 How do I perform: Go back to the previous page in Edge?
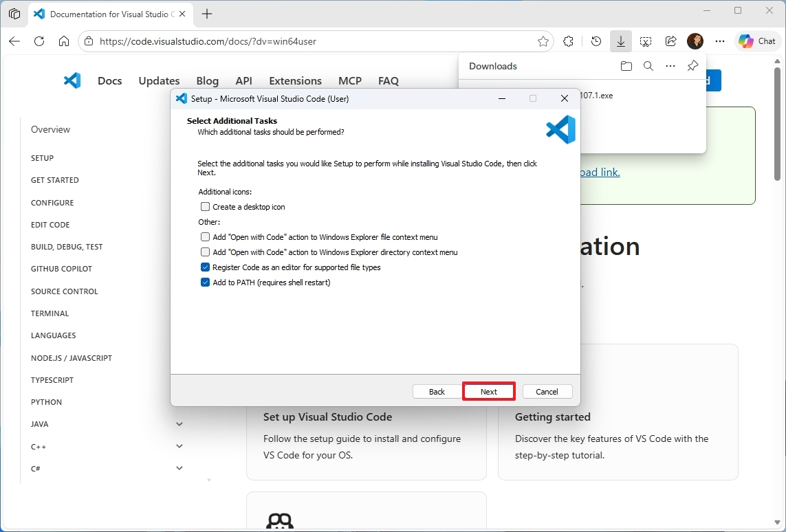click(14, 41)
